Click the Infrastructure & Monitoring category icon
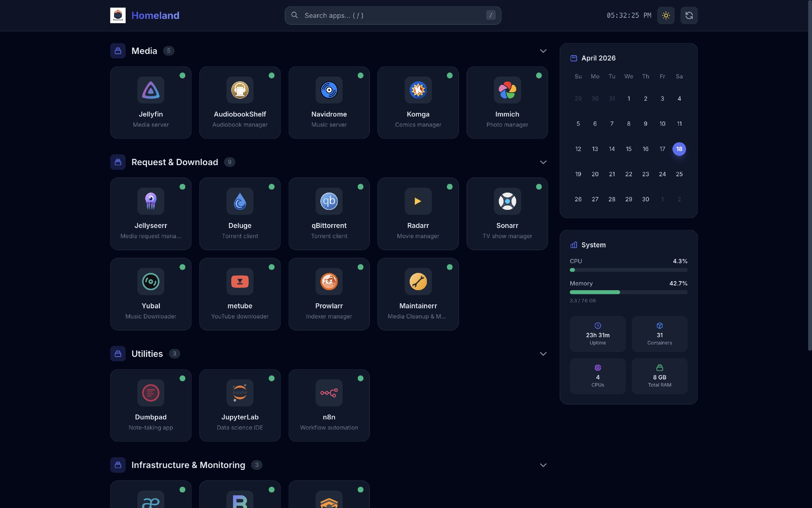The height and width of the screenshot is (508, 812). [x=118, y=465]
